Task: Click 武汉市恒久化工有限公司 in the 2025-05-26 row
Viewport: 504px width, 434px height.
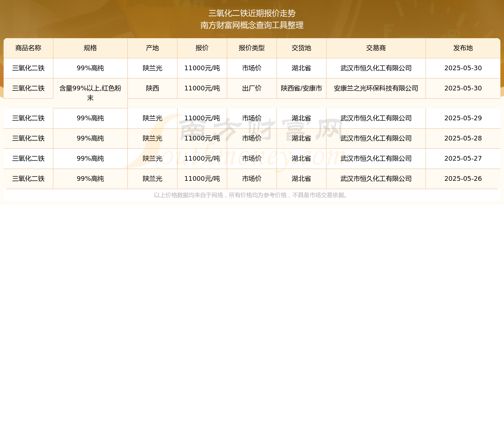Action: click(x=376, y=179)
